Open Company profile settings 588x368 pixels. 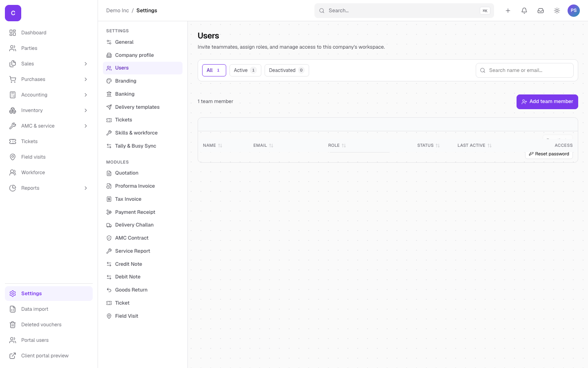point(143,55)
